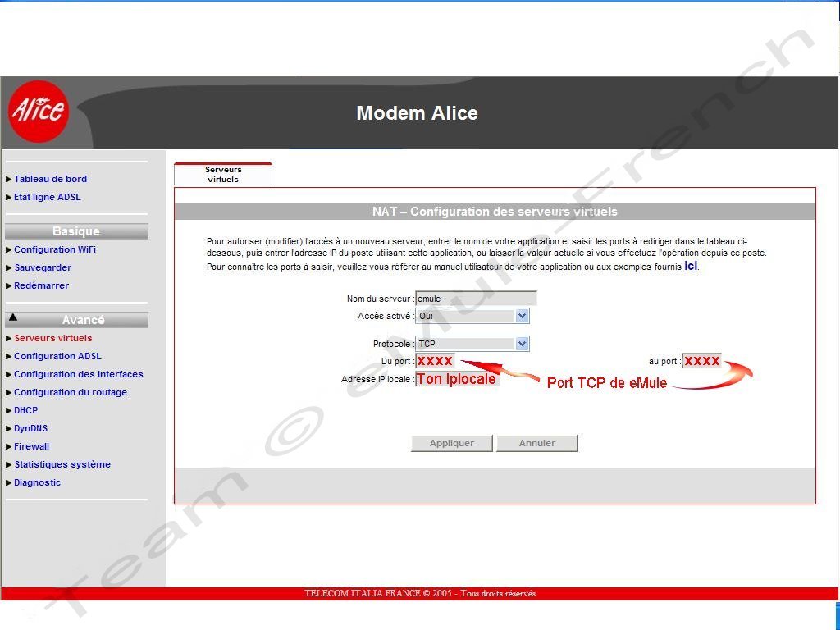Image resolution: width=840 pixels, height=630 pixels.
Task: Click the Du port field
Action: coord(435,361)
